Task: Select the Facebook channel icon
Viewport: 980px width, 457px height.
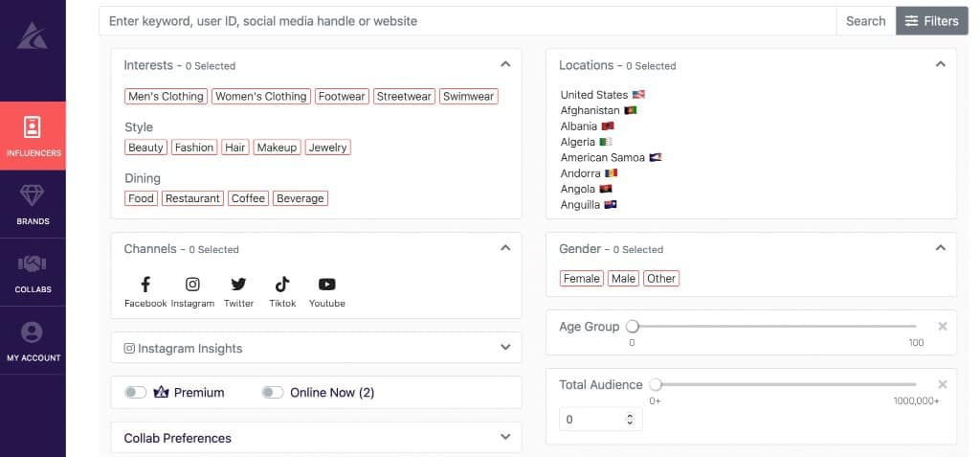Action: 145,285
